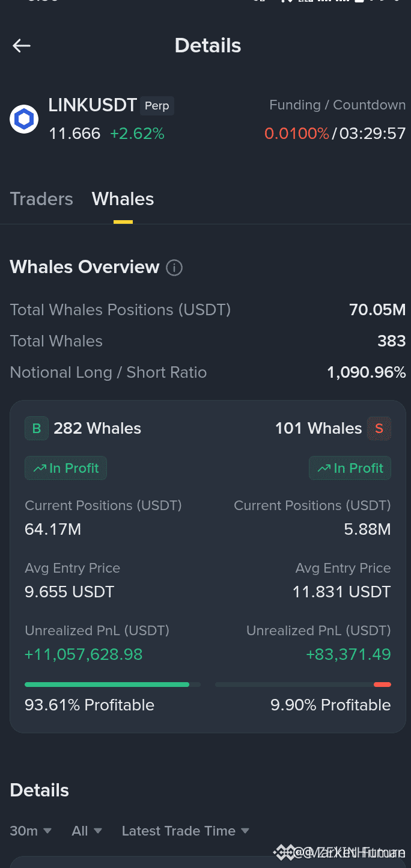
Task: Tap the Perp contract tag
Action: (157, 106)
